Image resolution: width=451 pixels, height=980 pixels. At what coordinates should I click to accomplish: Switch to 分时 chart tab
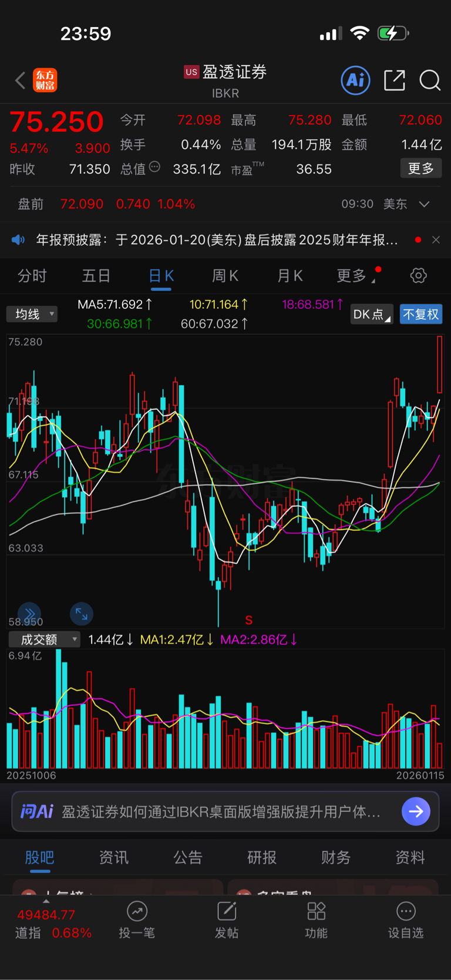32,275
